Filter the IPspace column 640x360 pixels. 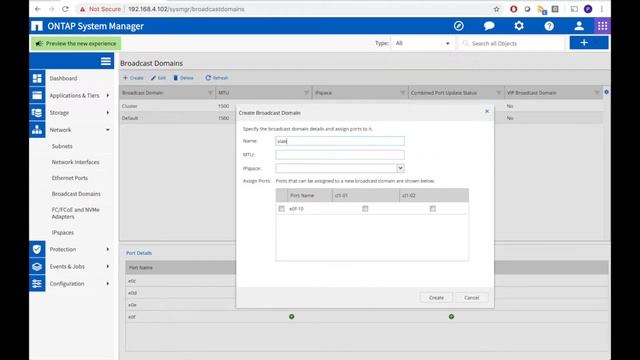pos(402,93)
